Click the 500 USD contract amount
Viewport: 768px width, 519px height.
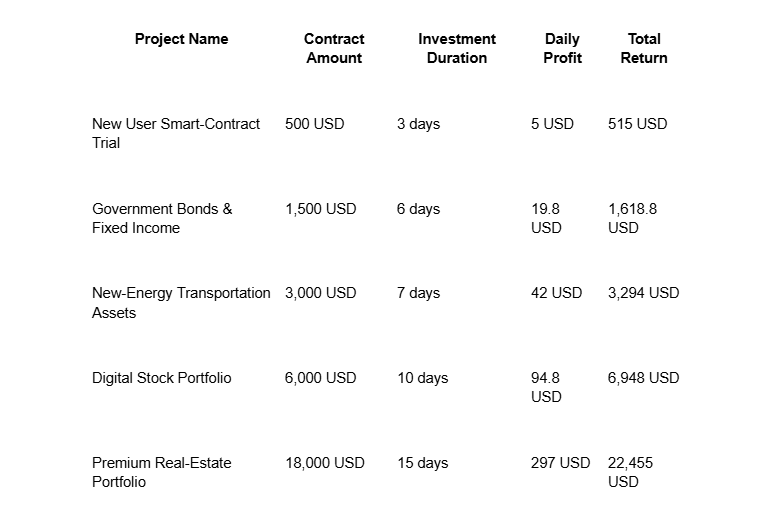point(314,124)
